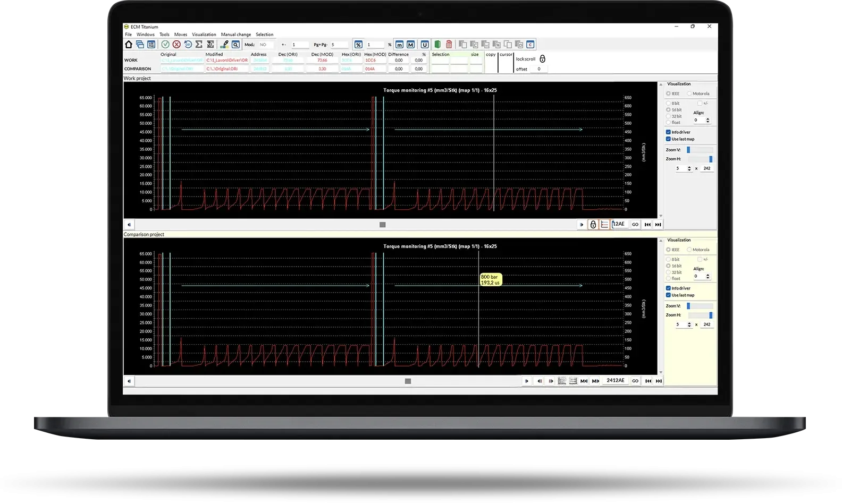Click the magnifier search toolbar icon
Viewport: 842px width, 504px height.
pos(235,45)
